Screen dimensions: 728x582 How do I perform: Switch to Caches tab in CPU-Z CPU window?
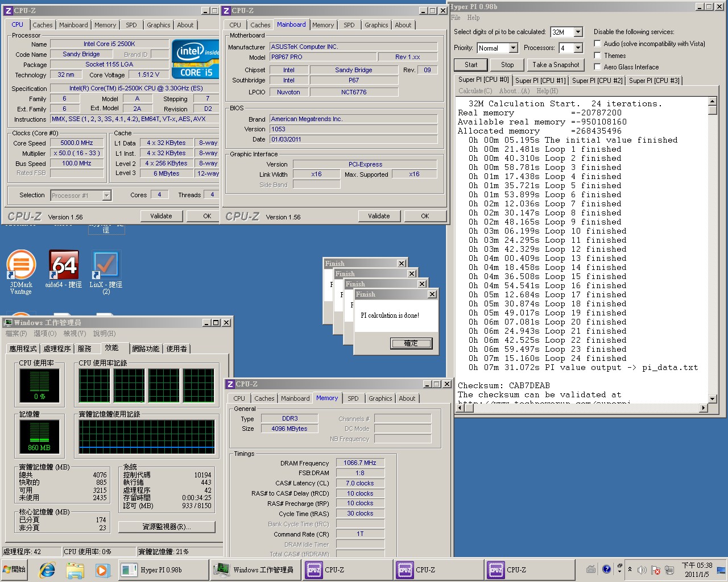(43, 25)
